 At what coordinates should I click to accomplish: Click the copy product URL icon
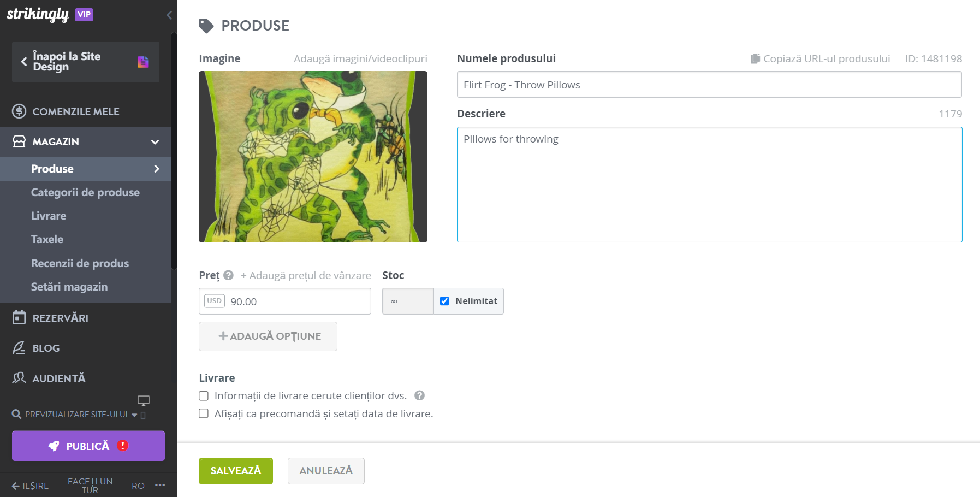pos(755,58)
